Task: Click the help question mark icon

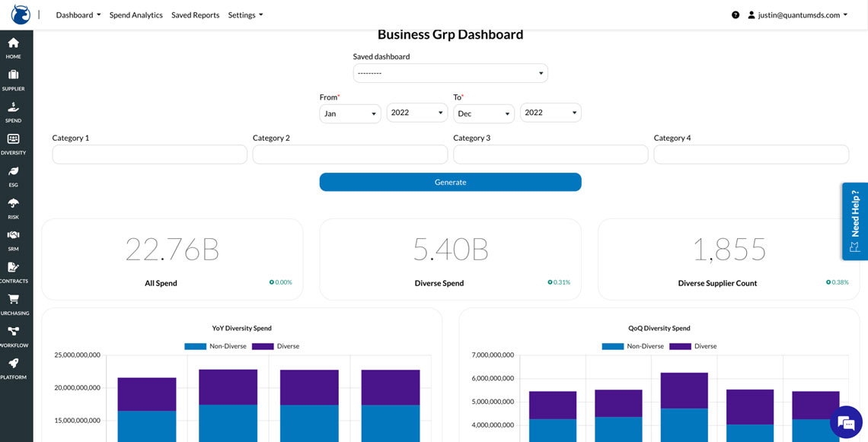Action: point(736,15)
